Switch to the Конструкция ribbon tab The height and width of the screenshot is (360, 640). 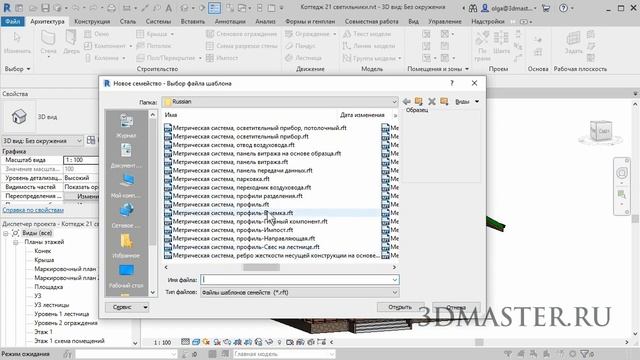point(92,21)
